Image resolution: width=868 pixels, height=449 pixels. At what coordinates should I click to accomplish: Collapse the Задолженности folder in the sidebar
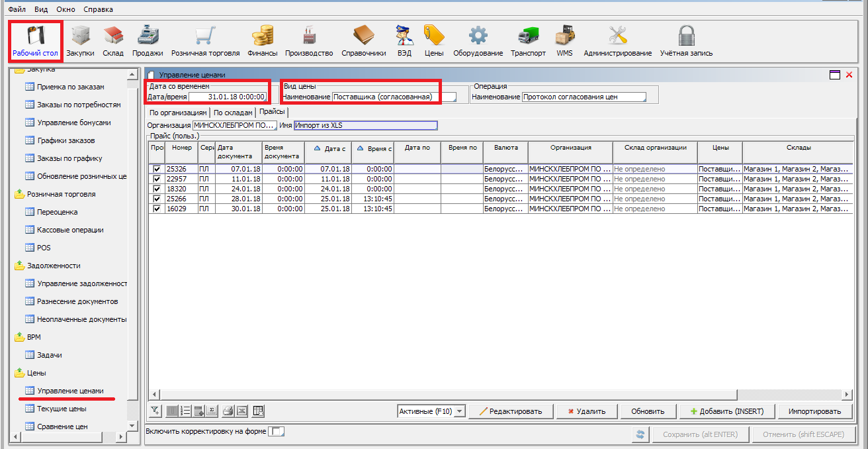tap(20, 266)
